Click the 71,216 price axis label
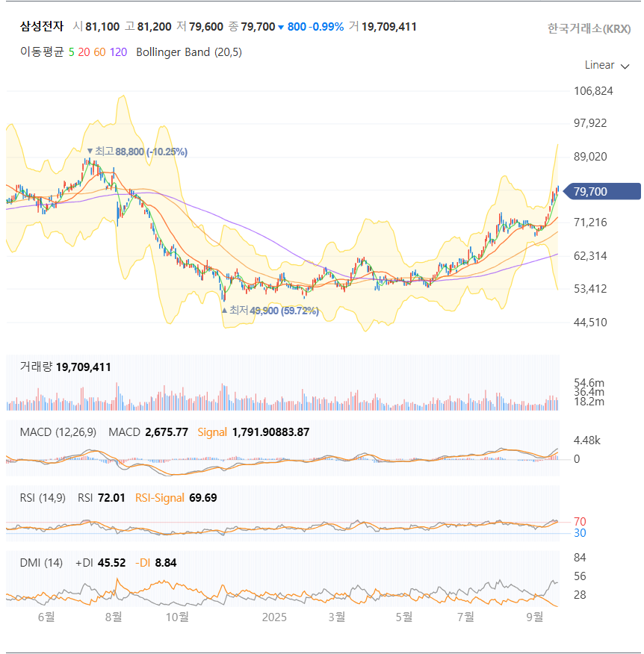This screenshot has height=654, width=644. 590,222
